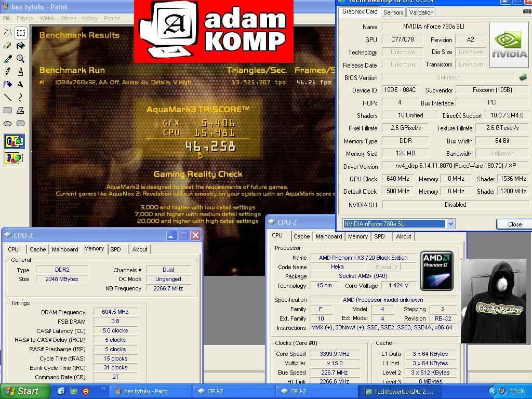Choose the Curve tool in Paint
Viewport: 532px width, 399px height.
tap(21, 97)
